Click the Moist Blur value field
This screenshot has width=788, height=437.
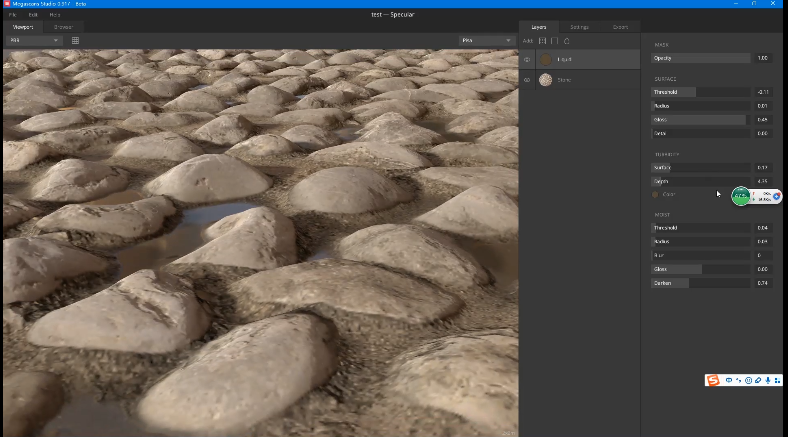[x=762, y=255]
